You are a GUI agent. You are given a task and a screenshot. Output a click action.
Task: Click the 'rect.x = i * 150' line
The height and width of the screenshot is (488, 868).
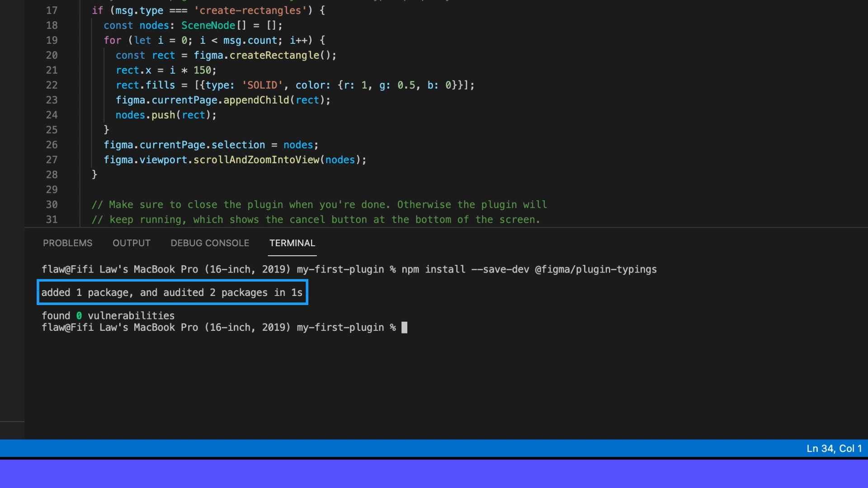coord(166,70)
